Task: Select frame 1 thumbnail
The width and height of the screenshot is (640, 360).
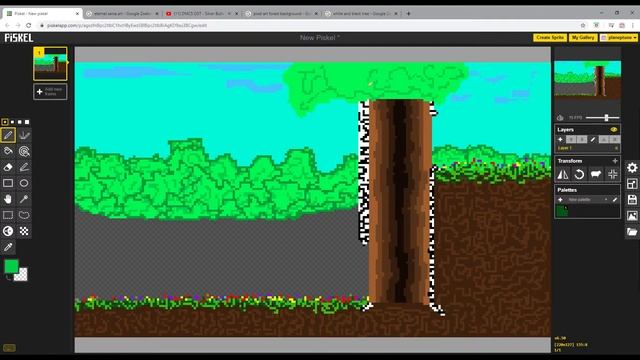Action: click(50, 64)
